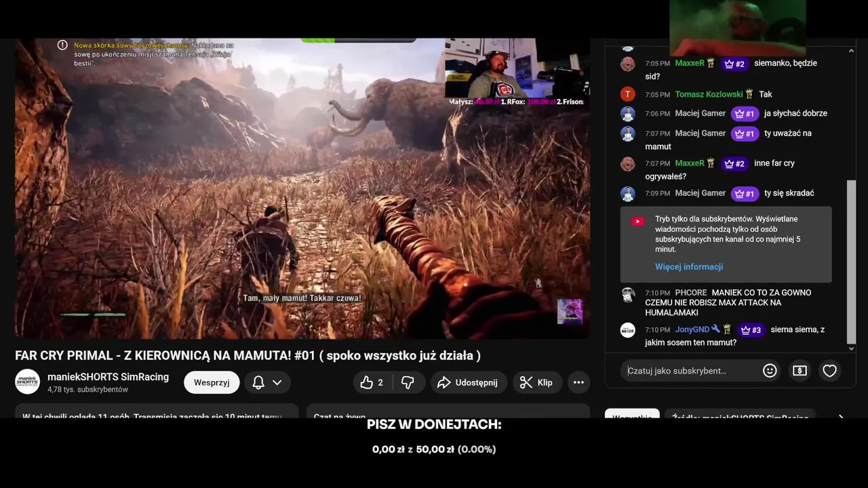This screenshot has height=488, width=868.
Task: Open maniekSHORTS channel avatar
Action: pos(28,382)
